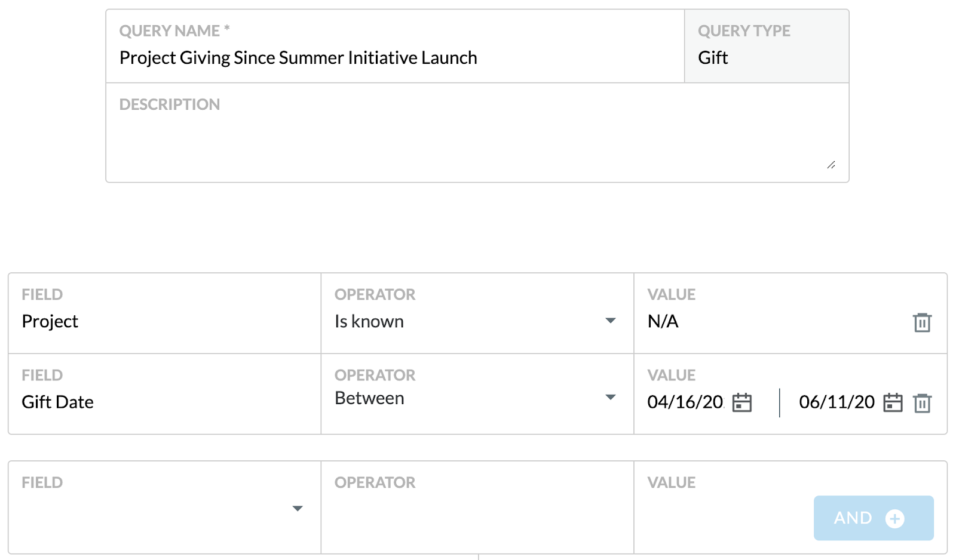This screenshot has height=560, width=956.
Task: Expand the Between operator dropdown
Action: pos(610,398)
